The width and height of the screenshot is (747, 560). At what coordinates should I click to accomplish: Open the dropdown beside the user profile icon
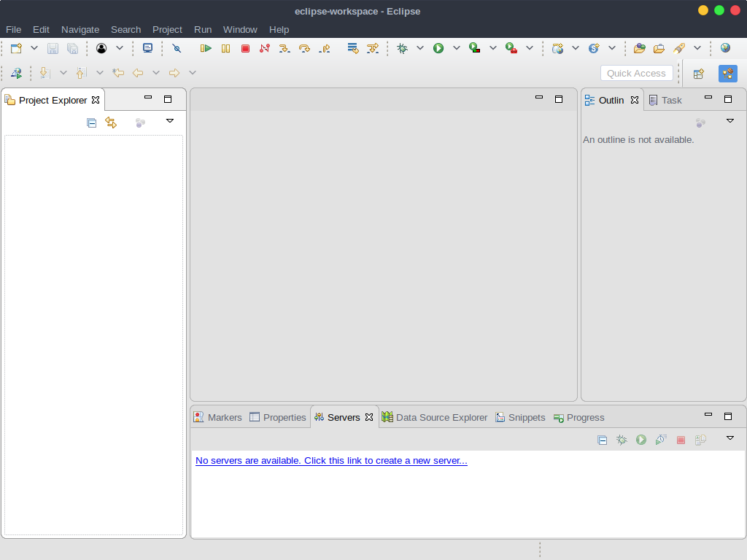click(x=120, y=48)
